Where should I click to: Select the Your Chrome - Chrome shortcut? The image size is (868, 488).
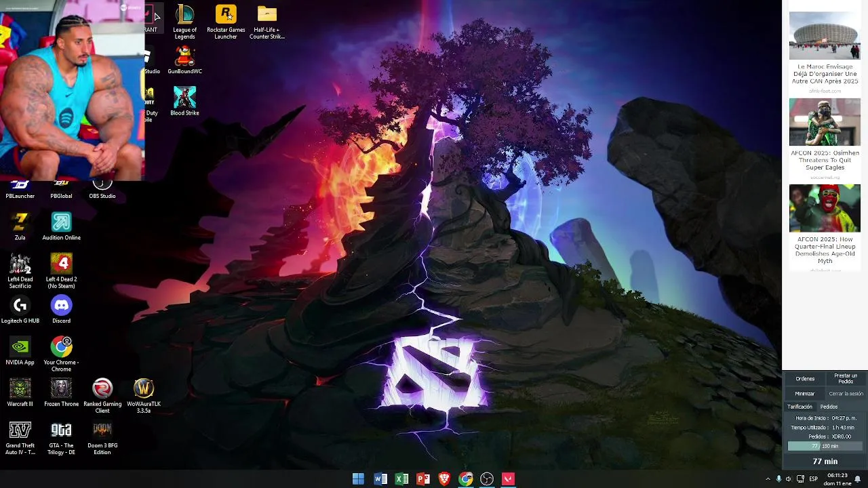click(61, 354)
